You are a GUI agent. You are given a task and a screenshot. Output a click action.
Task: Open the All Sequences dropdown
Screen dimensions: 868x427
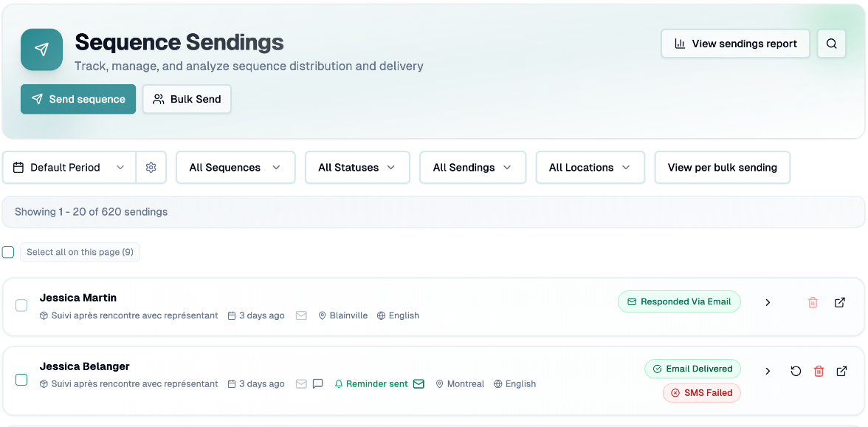(x=236, y=167)
